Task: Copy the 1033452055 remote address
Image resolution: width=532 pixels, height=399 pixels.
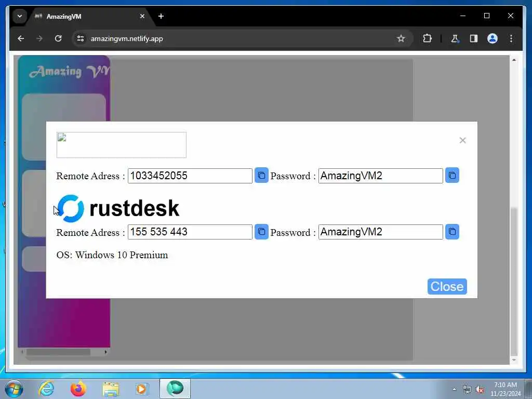Action: tap(261, 176)
